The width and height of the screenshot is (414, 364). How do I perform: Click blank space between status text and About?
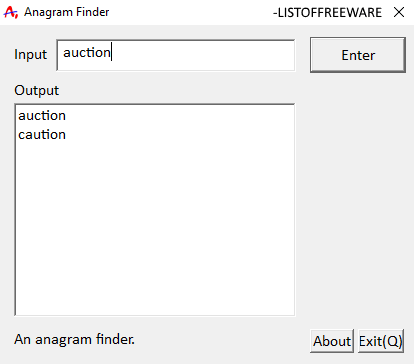point(222,340)
